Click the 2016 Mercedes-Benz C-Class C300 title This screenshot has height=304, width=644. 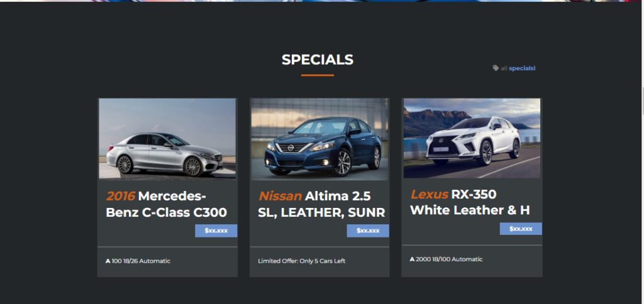pyautogui.click(x=166, y=204)
